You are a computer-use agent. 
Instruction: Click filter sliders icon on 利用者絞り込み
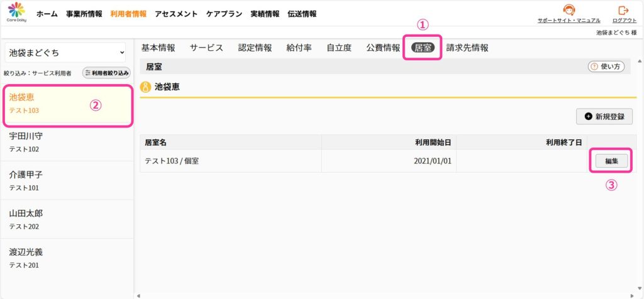pos(87,73)
